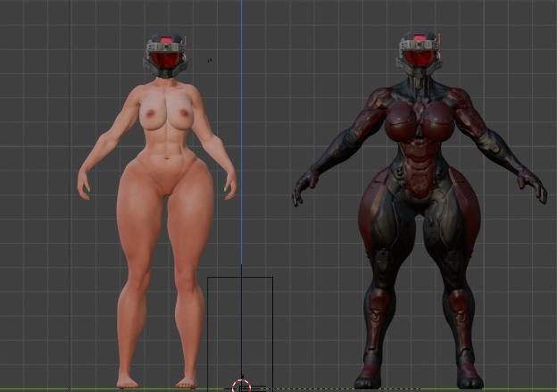Select the armored character's right-side gauntlet hand
This screenshot has width=557, height=392.
pyautogui.click(x=533, y=184)
